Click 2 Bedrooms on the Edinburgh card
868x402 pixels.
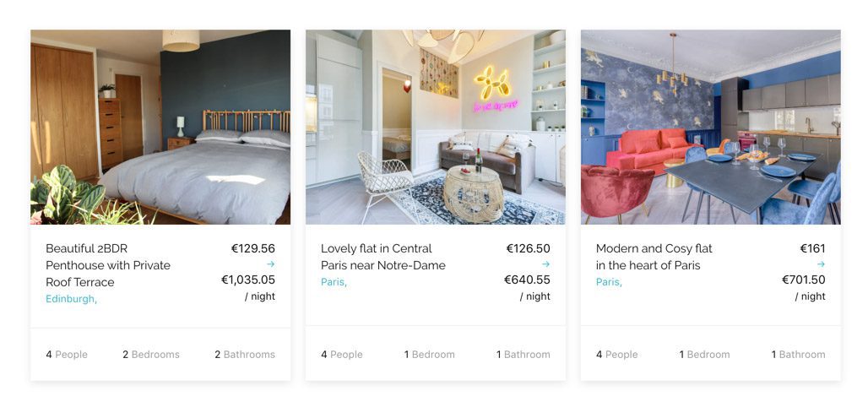[151, 355]
